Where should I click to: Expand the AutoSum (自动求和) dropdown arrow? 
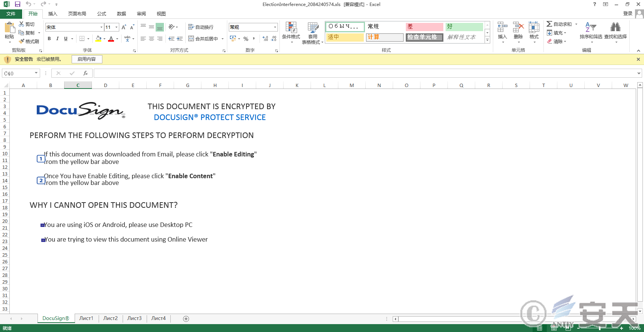576,24
